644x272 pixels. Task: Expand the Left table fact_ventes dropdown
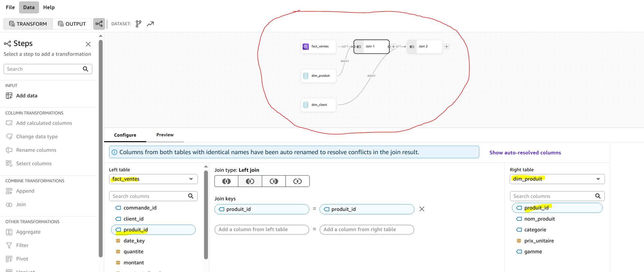153,179
